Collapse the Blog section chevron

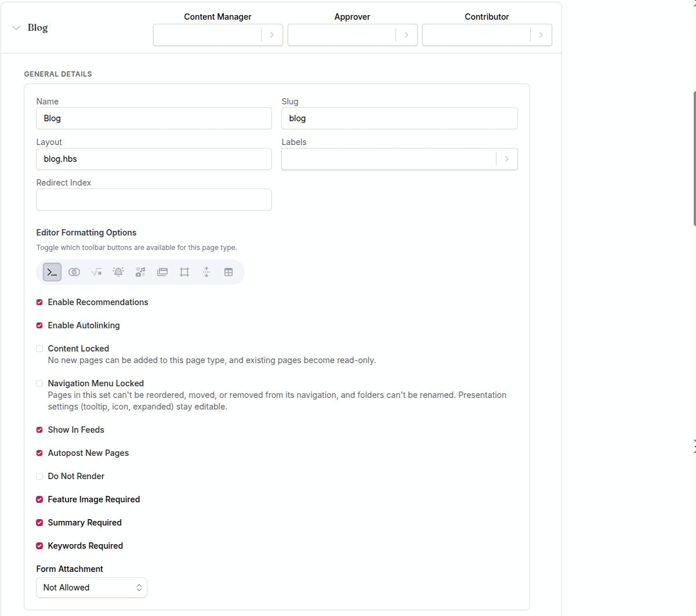tap(16, 28)
